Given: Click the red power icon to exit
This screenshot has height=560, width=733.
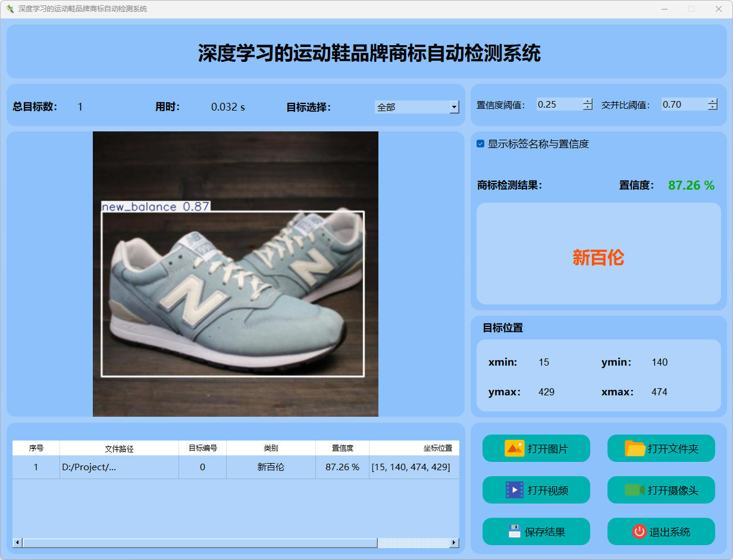Looking at the screenshot, I should [x=639, y=531].
